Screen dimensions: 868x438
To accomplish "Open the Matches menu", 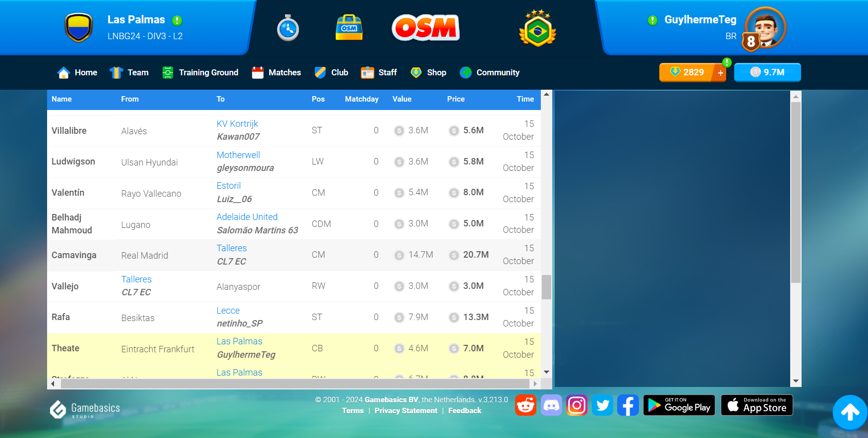I will tap(276, 72).
